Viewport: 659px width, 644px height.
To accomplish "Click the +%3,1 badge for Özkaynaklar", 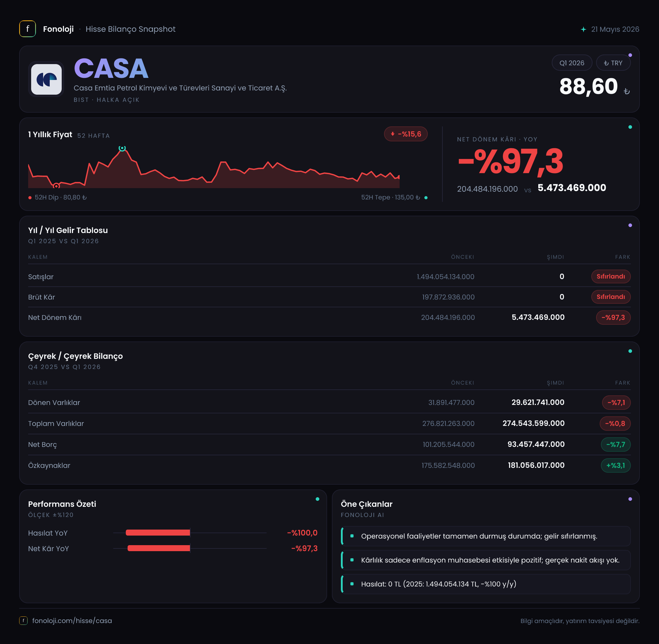I will [x=615, y=465].
